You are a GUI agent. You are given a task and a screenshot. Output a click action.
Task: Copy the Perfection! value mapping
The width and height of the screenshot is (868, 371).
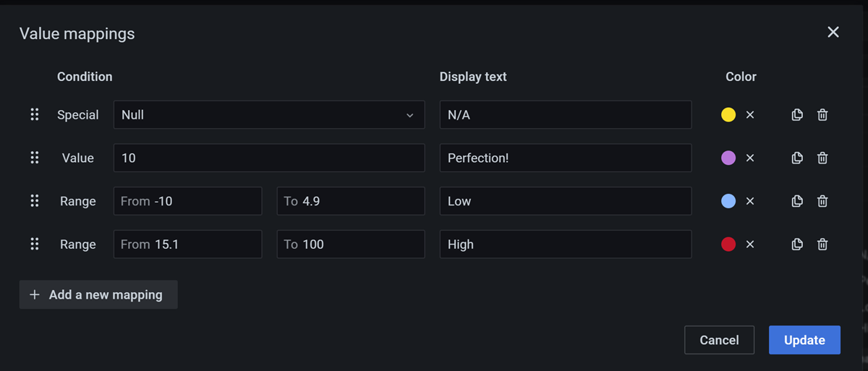pyautogui.click(x=797, y=158)
